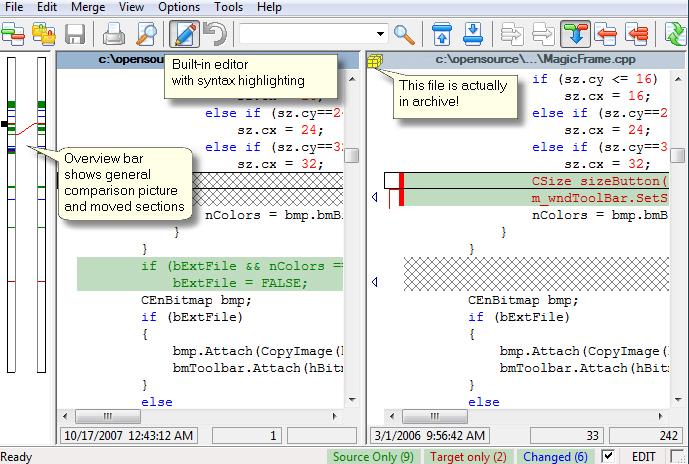
Task: Click the 'CSize sizeButton(' line in right pane
Action: (536, 181)
